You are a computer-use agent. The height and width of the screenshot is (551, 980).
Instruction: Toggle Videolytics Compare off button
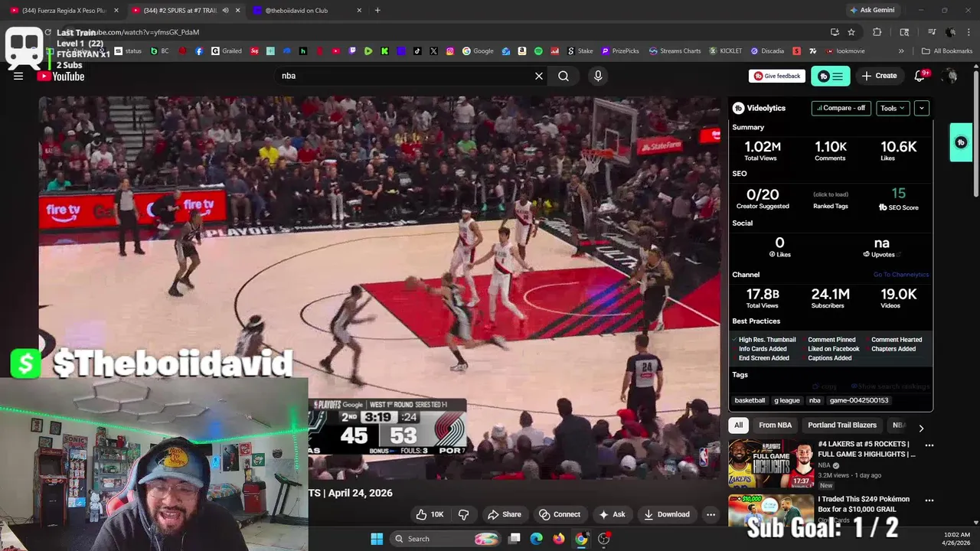point(841,108)
